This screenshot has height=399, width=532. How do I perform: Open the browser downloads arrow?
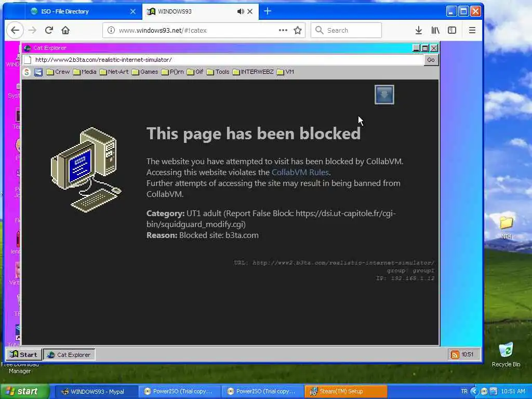pos(419,31)
